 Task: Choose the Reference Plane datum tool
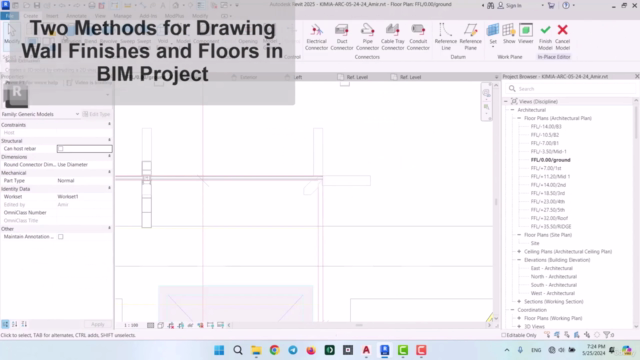(x=470, y=37)
